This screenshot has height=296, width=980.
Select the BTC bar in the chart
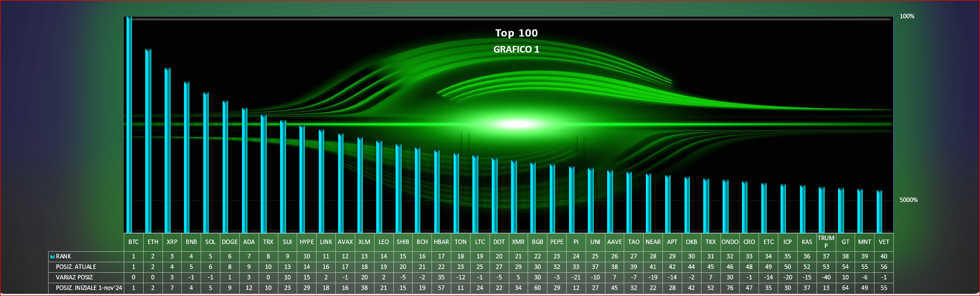point(129,124)
